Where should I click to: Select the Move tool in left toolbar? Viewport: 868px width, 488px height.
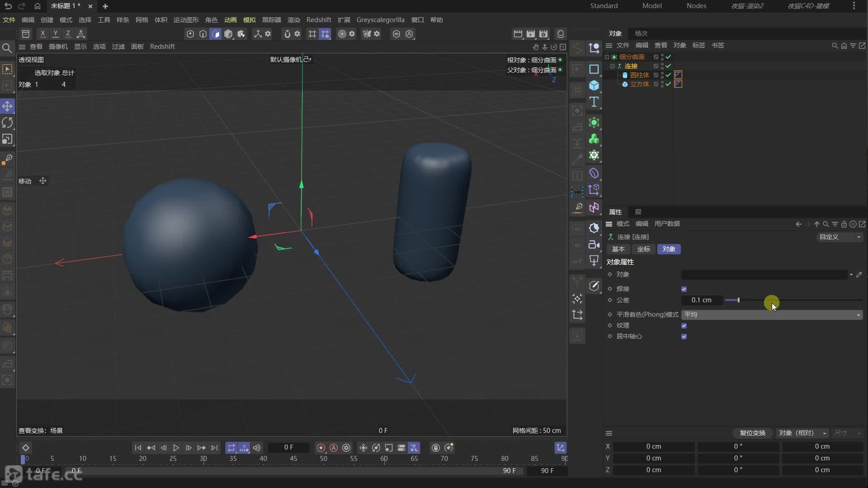tap(7, 106)
